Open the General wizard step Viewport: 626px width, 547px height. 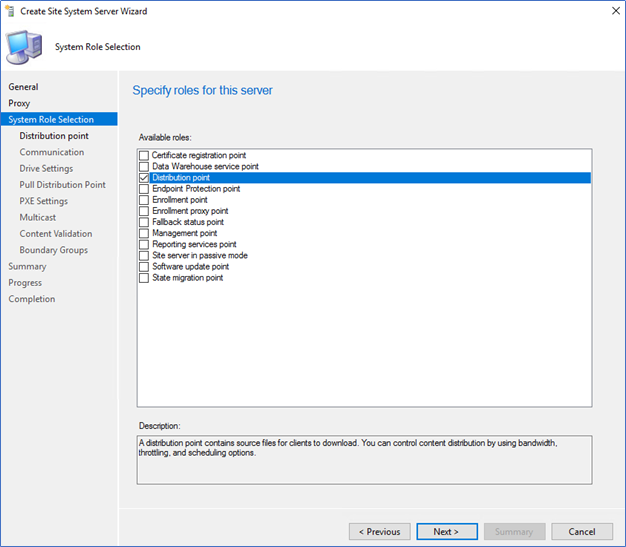pyautogui.click(x=23, y=87)
